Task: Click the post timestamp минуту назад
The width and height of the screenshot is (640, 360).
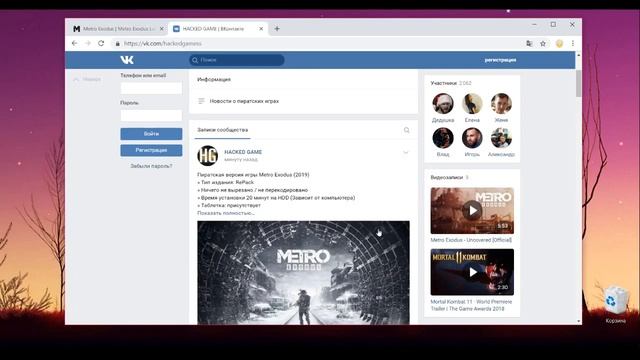Action: [241, 160]
